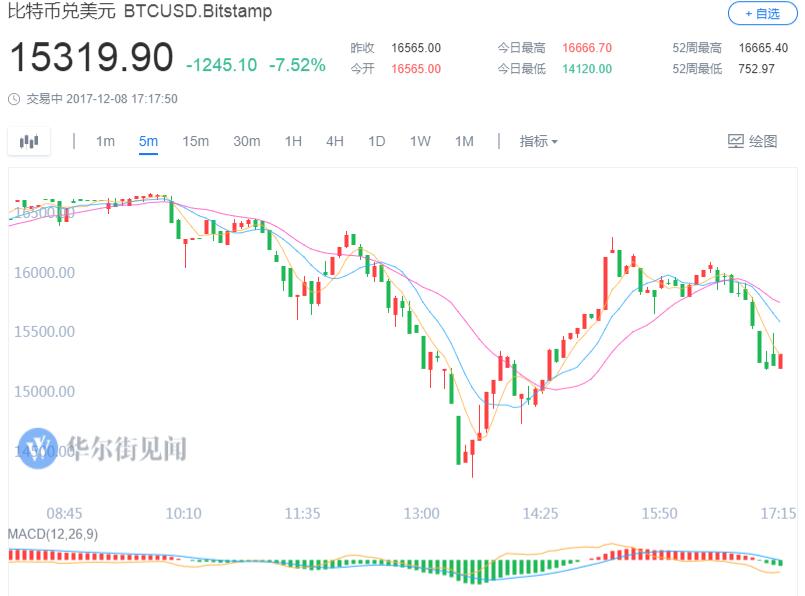
Task: Click the current price 15319.90
Action: point(91,59)
